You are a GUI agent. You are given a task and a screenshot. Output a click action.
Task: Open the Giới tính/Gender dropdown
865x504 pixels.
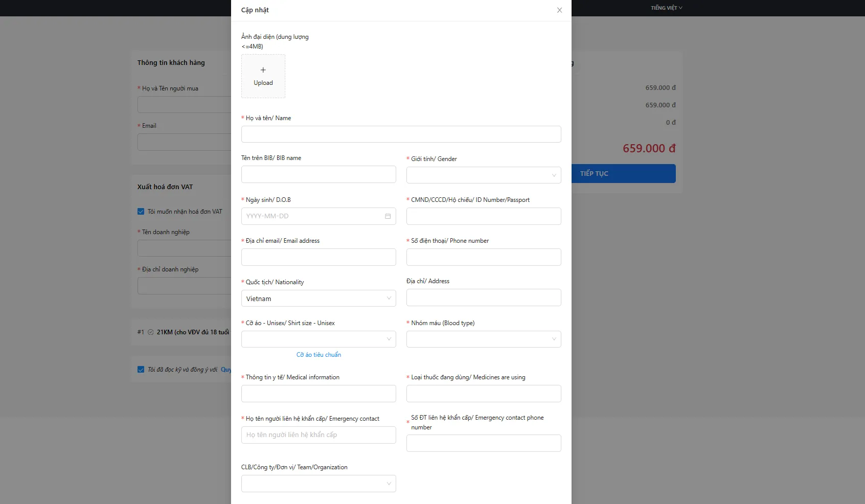(x=483, y=175)
